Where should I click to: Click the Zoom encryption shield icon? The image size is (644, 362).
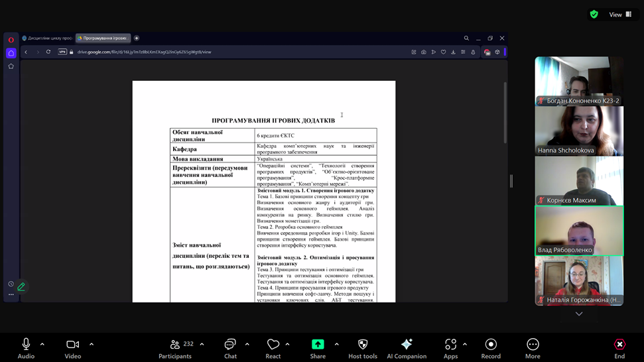(x=594, y=15)
